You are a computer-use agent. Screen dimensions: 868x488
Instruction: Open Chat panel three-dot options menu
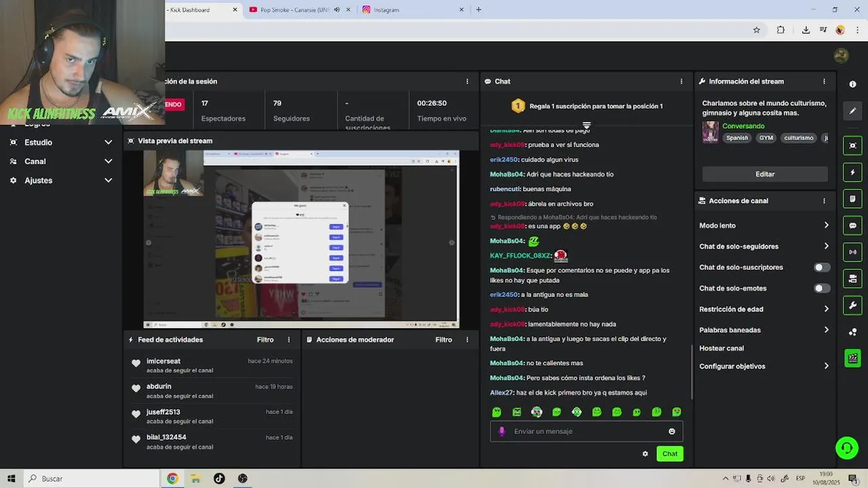pyautogui.click(x=682, y=81)
